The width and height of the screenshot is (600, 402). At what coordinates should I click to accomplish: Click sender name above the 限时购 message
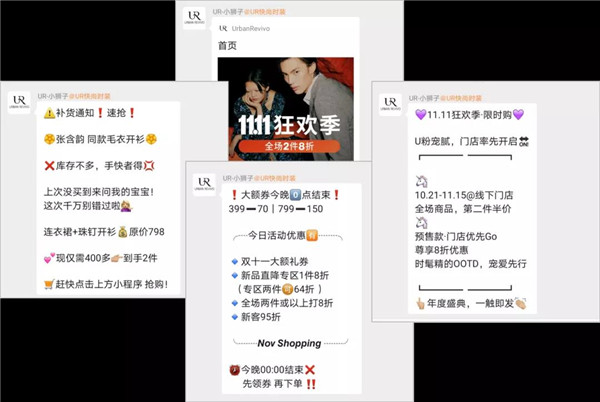pos(445,98)
